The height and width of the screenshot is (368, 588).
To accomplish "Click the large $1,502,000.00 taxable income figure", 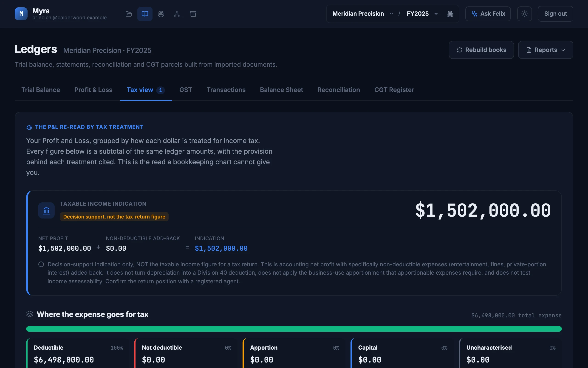I will 483,210.
